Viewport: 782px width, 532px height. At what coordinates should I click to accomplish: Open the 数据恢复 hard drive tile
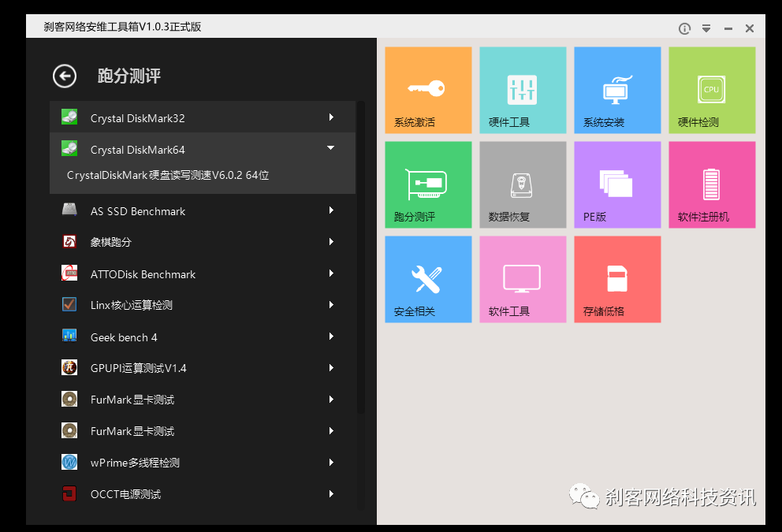tap(523, 184)
